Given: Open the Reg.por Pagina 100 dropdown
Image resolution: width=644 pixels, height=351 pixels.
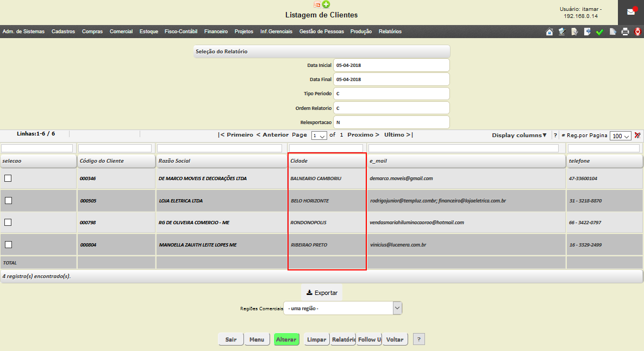Looking at the screenshot, I should pos(620,136).
